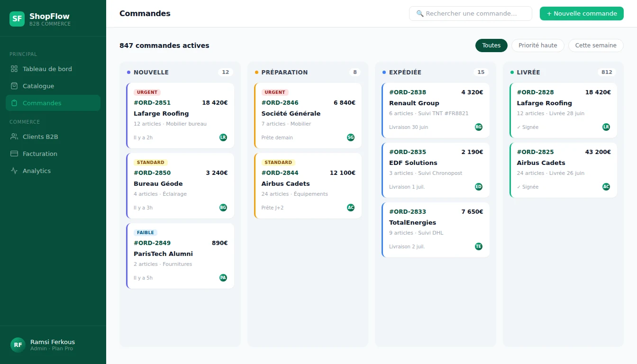Click the PRÉPARATION count badge 8
Image resolution: width=637 pixels, height=364 pixels.
(x=355, y=73)
